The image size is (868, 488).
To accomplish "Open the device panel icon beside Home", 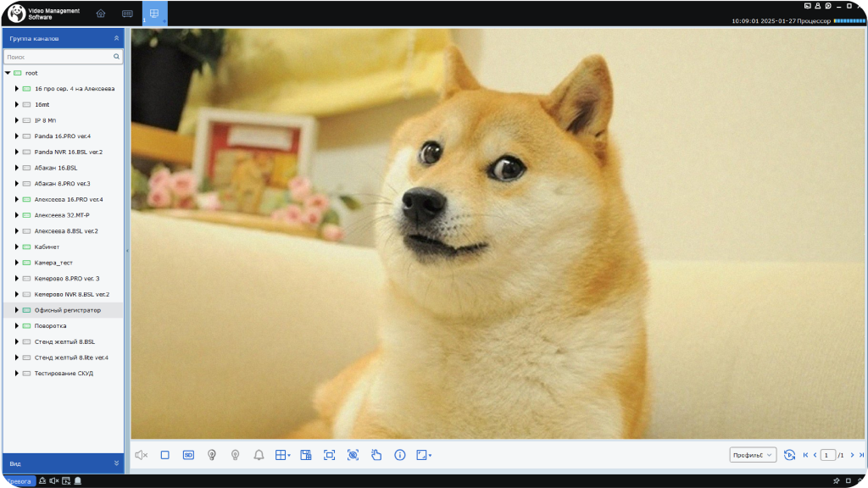I will coord(127,14).
